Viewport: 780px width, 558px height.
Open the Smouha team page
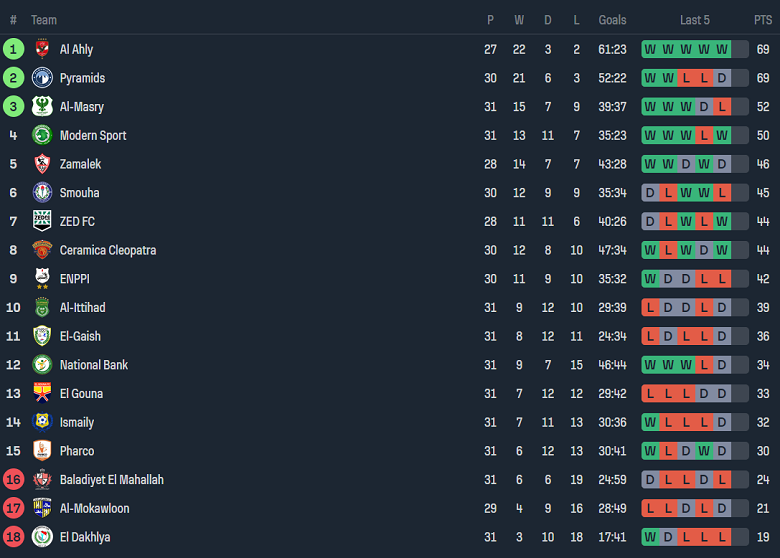click(x=79, y=193)
